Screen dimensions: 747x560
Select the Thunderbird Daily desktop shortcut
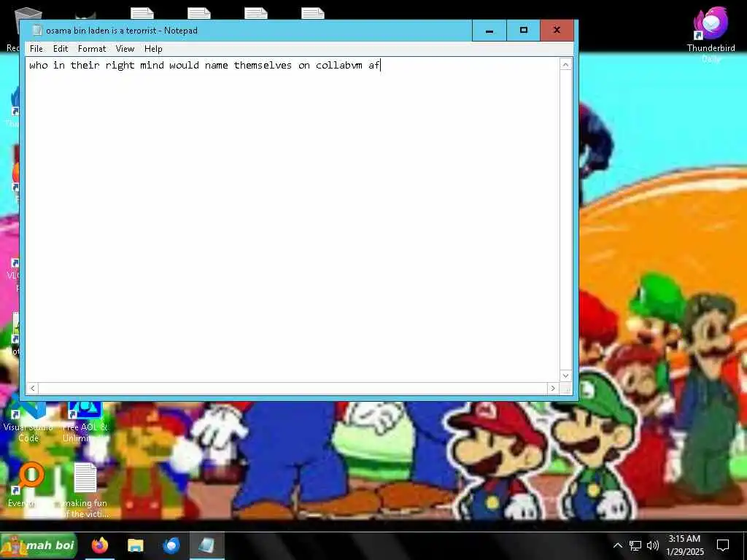(x=711, y=34)
